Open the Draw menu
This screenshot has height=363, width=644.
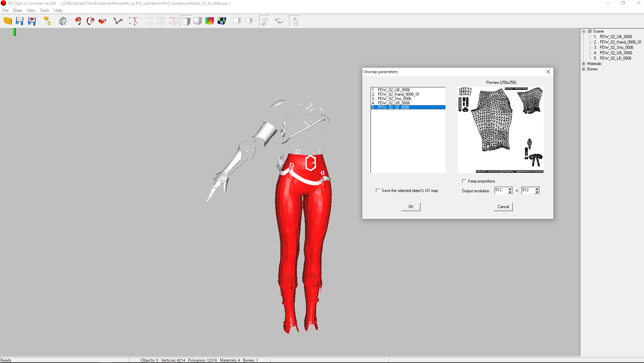coord(18,10)
